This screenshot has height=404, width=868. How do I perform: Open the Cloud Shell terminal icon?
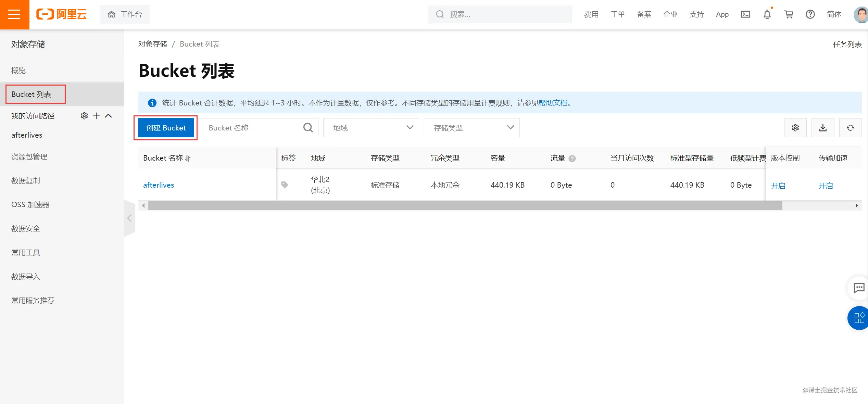click(745, 14)
